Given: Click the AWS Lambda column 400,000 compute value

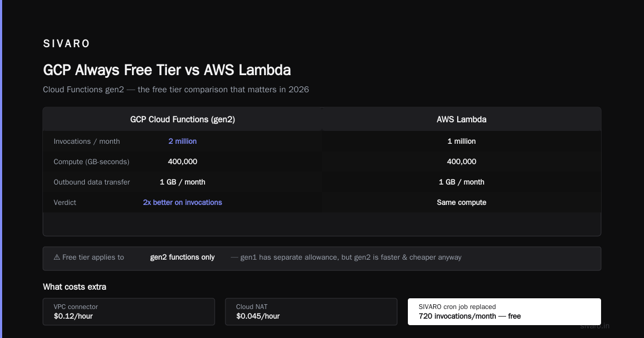Looking at the screenshot, I should coord(462,161).
